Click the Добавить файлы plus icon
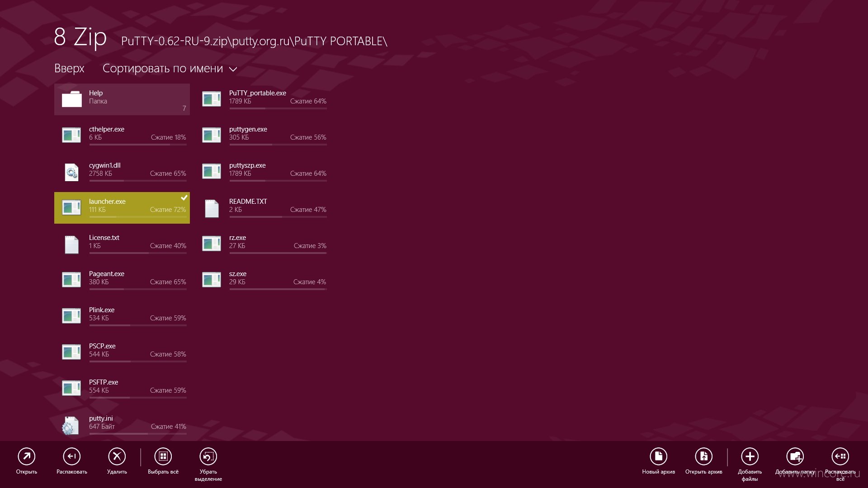This screenshot has height=488, width=868. coord(750,456)
